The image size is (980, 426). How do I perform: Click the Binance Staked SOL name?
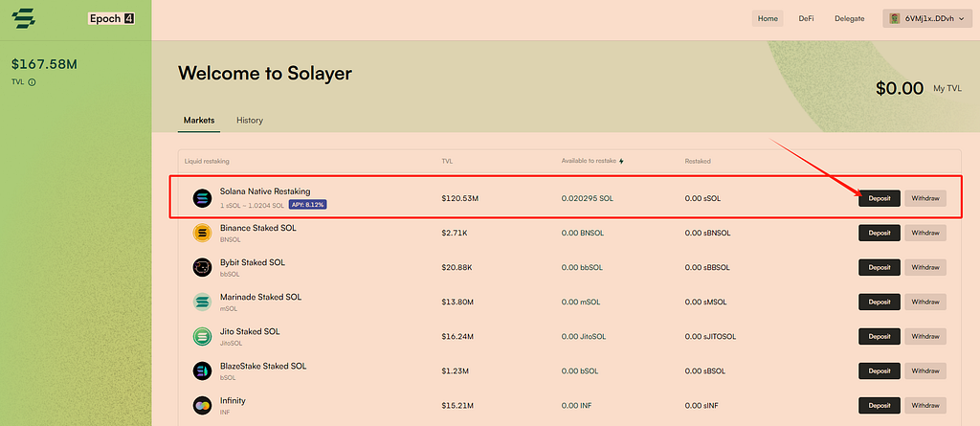point(258,229)
